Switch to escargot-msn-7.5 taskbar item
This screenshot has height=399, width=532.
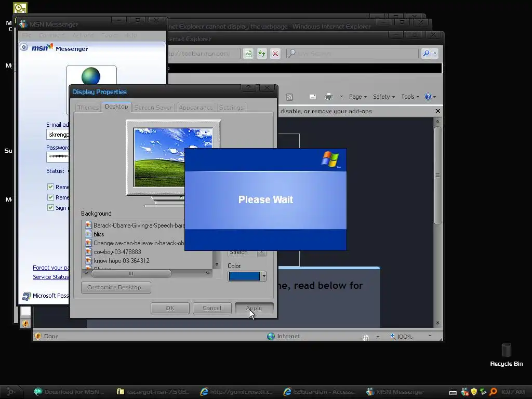click(153, 392)
